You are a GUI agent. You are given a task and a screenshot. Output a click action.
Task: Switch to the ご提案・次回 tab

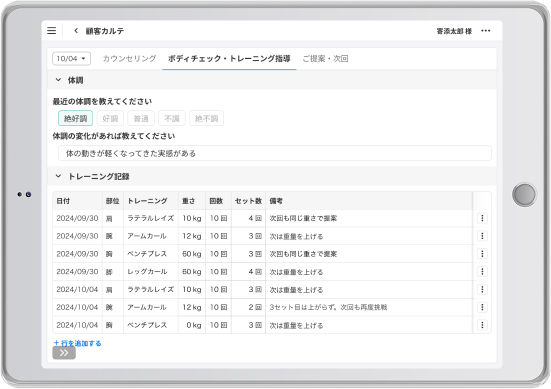click(325, 59)
